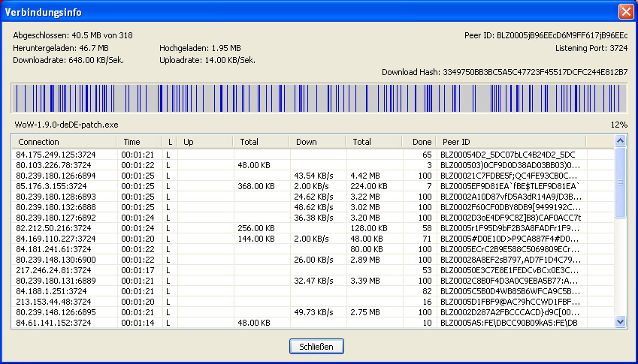Click the Abgeschlossen: 40.5 MB von 318 text
This screenshot has width=638, height=364.
click(x=73, y=35)
